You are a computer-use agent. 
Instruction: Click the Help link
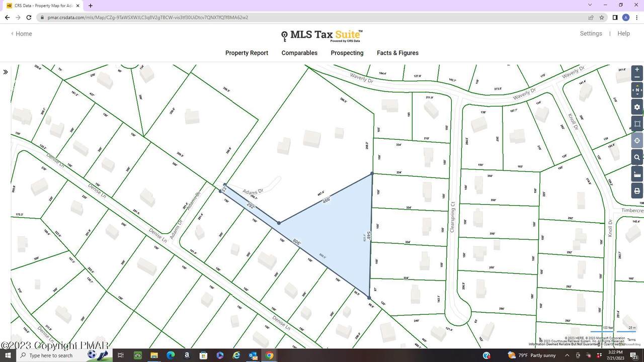tap(623, 34)
